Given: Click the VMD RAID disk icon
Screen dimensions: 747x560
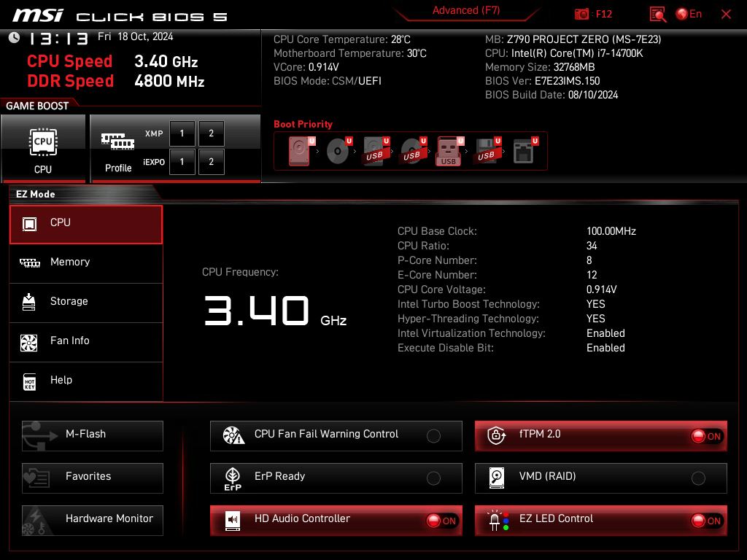Looking at the screenshot, I should coord(496,478).
